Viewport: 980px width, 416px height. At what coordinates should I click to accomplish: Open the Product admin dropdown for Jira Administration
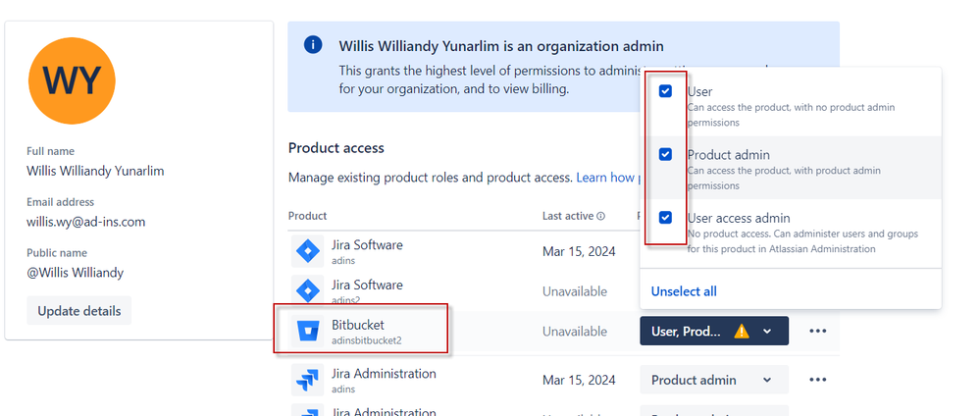[714, 380]
